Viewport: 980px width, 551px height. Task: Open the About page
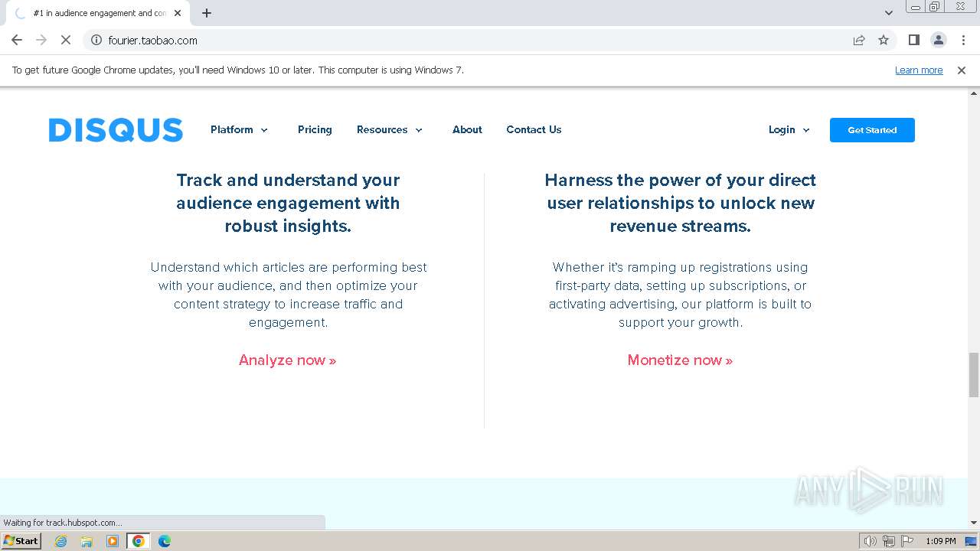467,129
